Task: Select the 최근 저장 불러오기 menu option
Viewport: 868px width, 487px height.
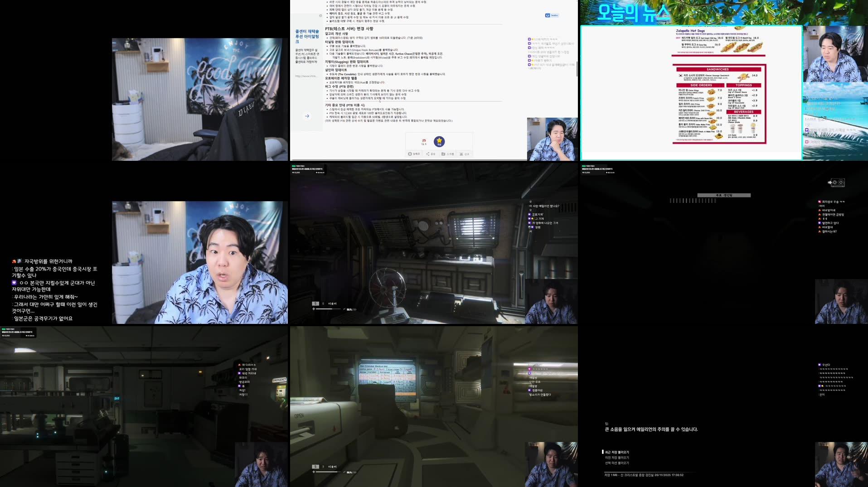Action: (x=618, y=452)
